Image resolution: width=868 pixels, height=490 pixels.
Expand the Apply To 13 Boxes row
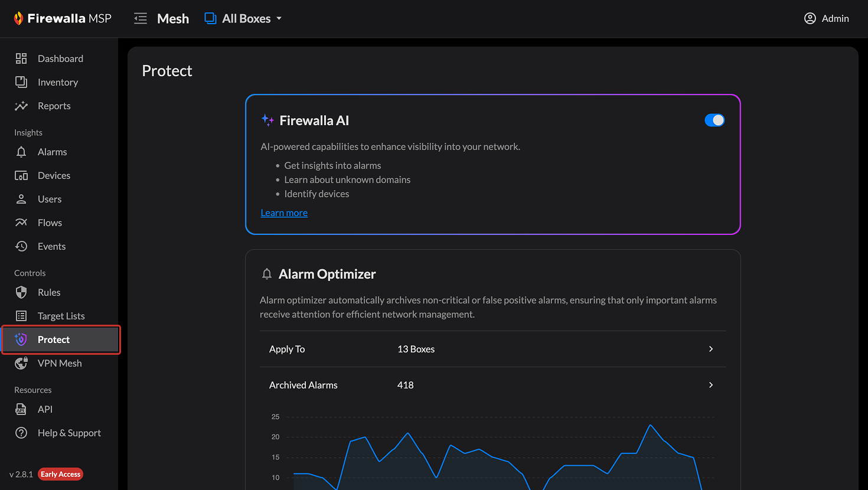[x=710, y=349]
